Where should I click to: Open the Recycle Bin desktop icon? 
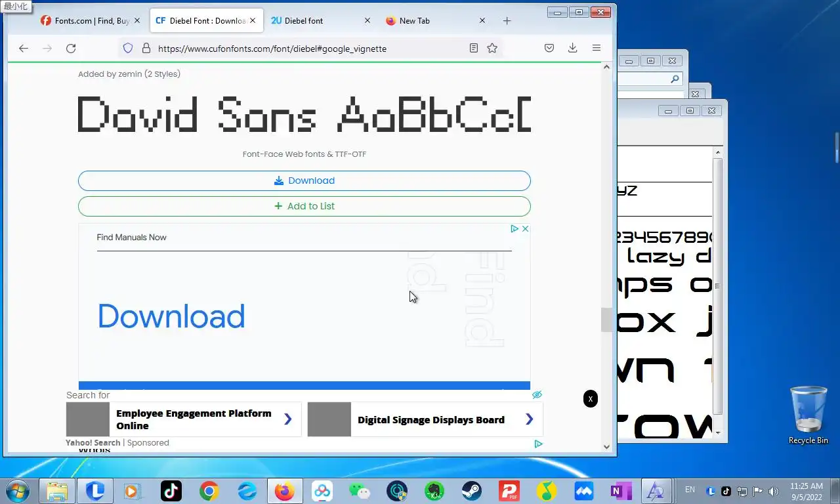pyautogui.click(x=808, y=415)
